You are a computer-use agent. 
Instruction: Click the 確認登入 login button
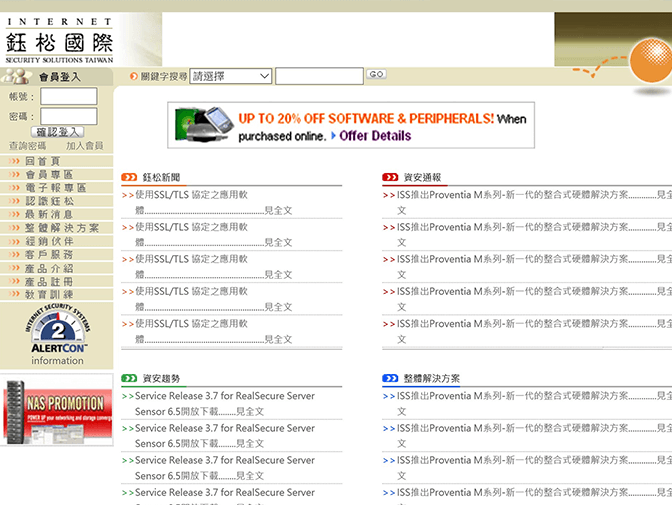[x=58, y=132]
